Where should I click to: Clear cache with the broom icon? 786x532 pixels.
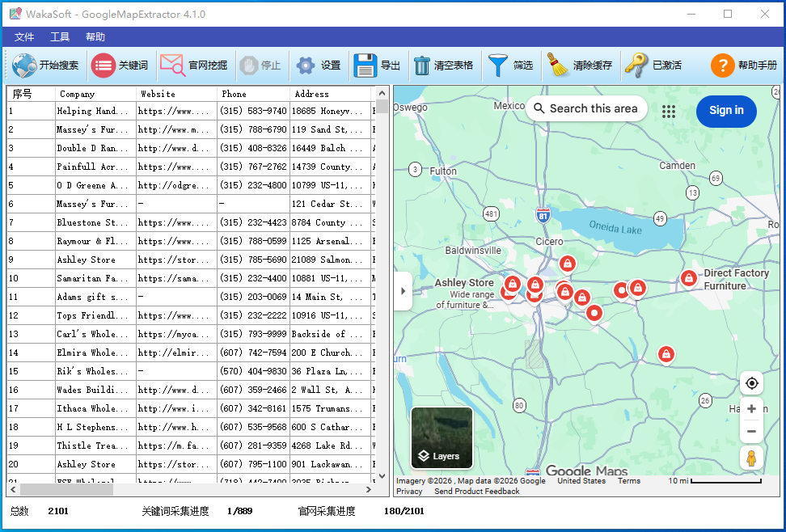pyautogui.click(x=559, y=65)
